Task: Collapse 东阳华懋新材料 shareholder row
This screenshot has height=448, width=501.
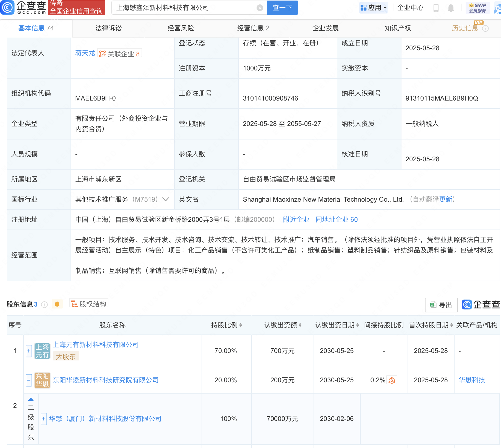Action: [x=29, y=380]
